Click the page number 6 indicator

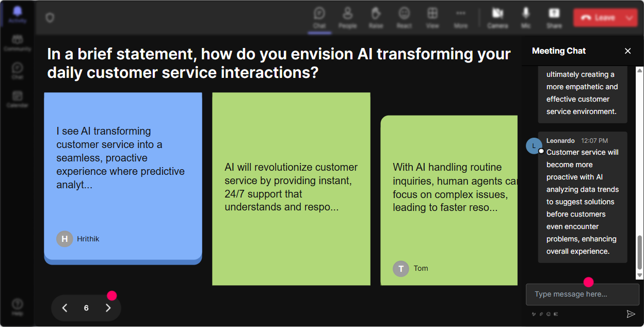click(x=86, y=308)
